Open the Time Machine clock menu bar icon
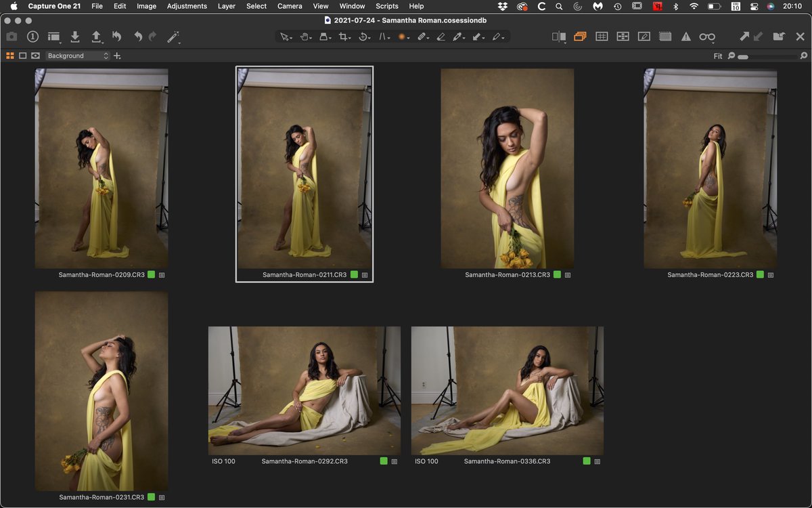Image resolution: width=812 pixels, height=508 pixels. [618, 6]
